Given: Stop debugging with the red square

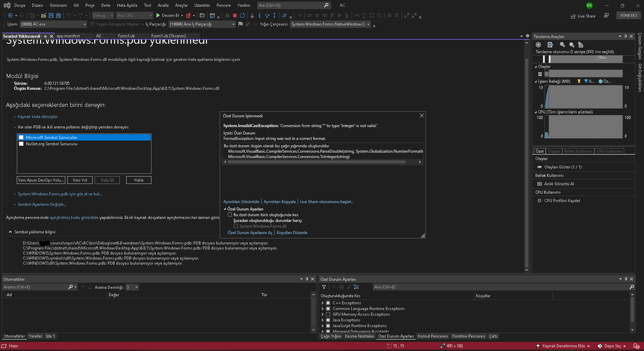Looking at the screenshot, I should click(x=235, y=15).
